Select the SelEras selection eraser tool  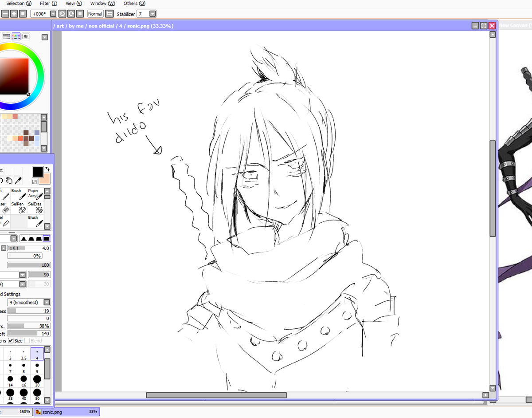pos(35,208)
